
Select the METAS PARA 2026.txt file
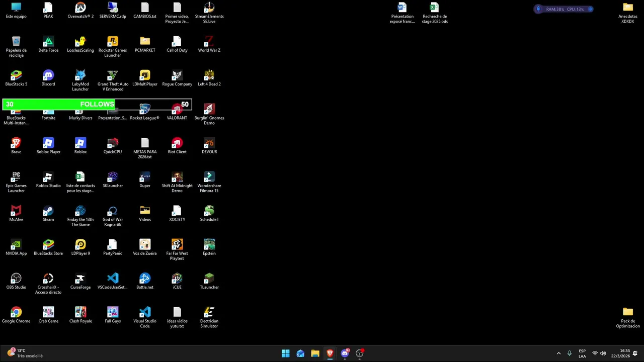145,148
